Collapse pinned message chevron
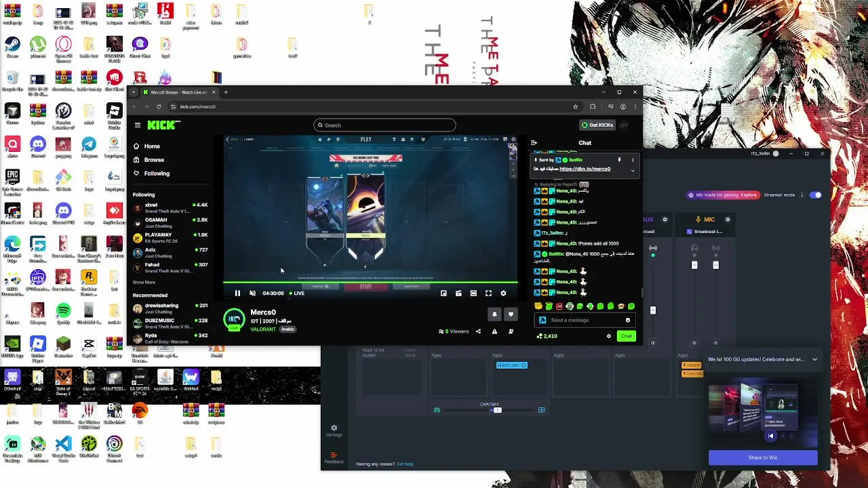This screenshot has height=488, width=868. point(633,171)
